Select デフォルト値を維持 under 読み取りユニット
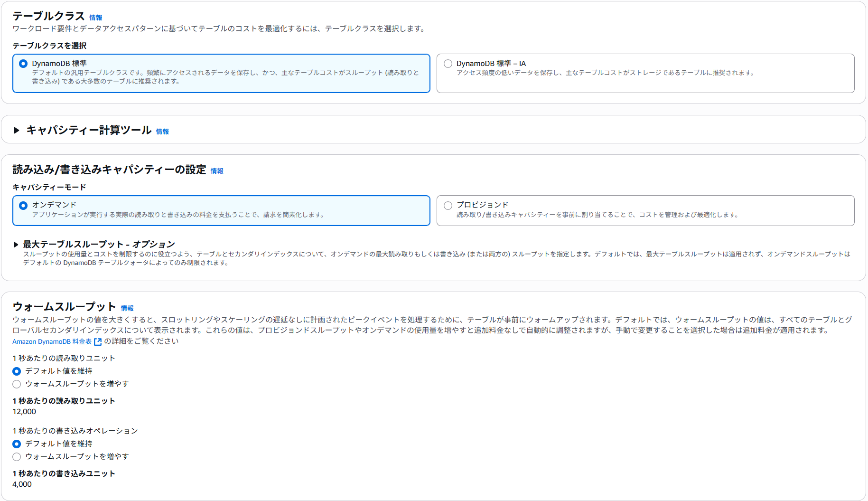Screen dimensions: 868x501 pyautogui.click(x=17, y=371)
